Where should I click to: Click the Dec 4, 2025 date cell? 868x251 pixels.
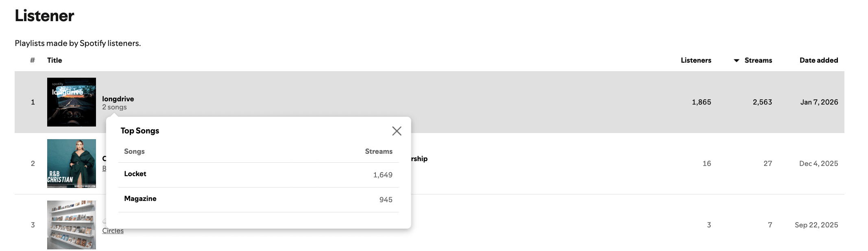(818, 164)
